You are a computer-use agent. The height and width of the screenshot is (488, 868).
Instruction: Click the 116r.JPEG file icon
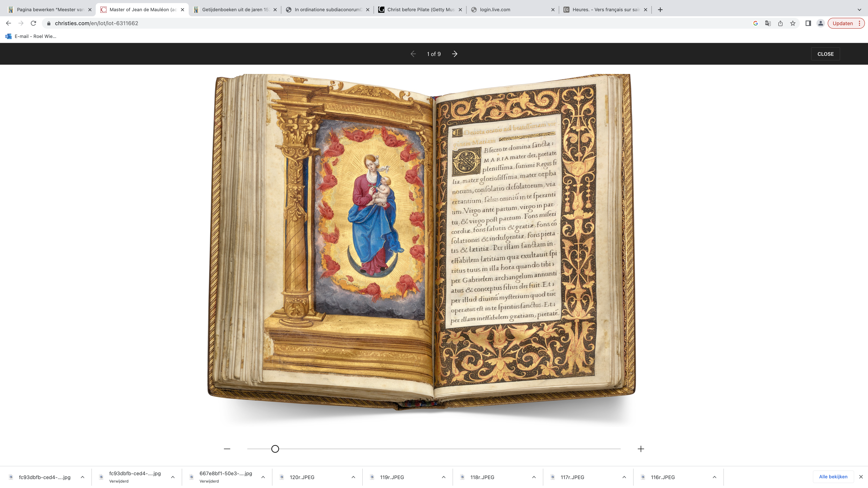tap(643, 477)
